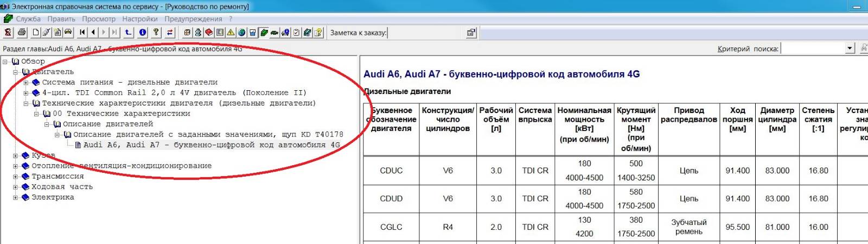This screenshot has height=244, width=868.
Task: Click the CDUD engine code cell
Action: click(x=391, y=199)
